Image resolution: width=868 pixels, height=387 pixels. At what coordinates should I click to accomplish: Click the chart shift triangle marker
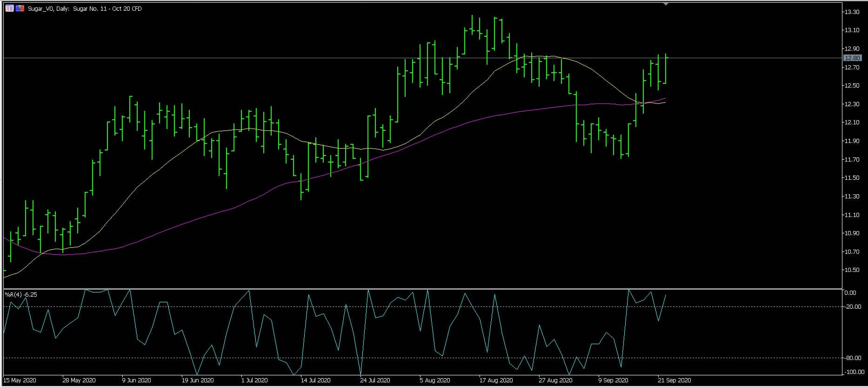666,4
